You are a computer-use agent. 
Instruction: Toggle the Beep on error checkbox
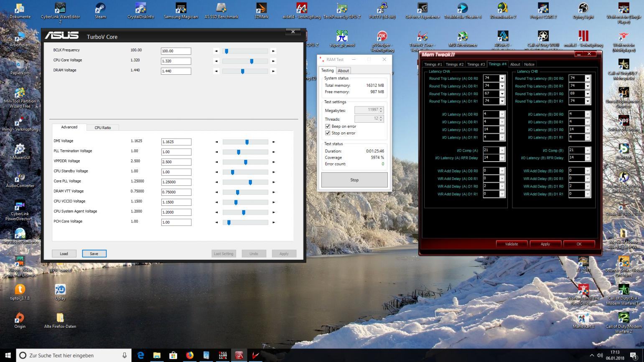pyautogui.click(x=328, y=126)
